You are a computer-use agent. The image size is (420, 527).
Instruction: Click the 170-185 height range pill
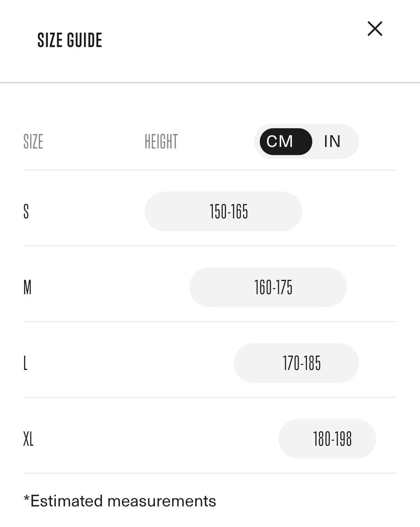click(x=296, y=363)
